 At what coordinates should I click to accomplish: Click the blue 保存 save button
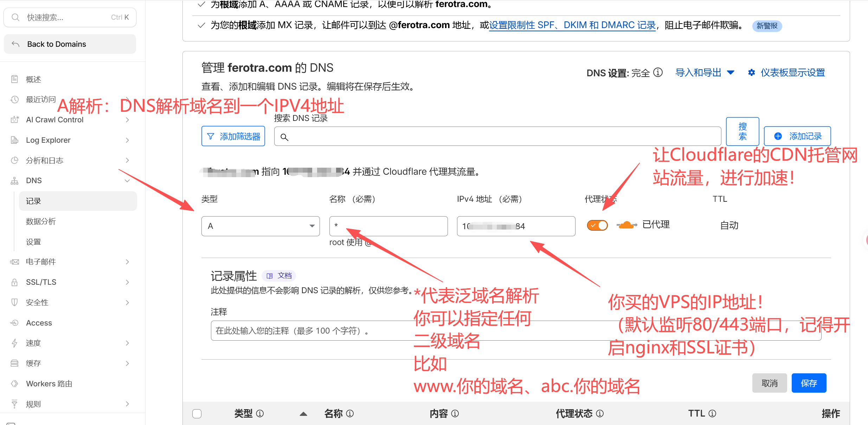coord(809,383)
